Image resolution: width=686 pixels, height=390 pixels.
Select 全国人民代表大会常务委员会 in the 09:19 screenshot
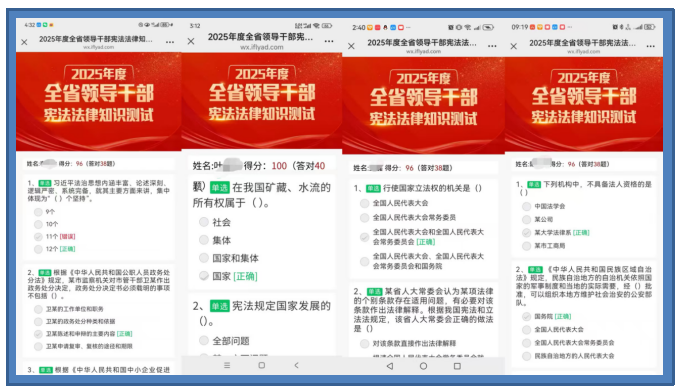coord(568,342)
